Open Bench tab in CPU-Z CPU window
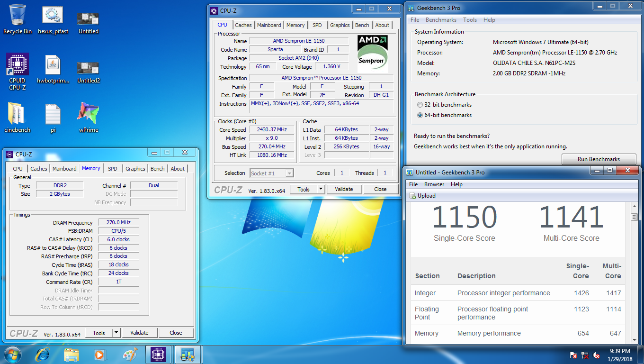Image resolution: width=644 pixels, height=364 pixels. tap(362, 25)
